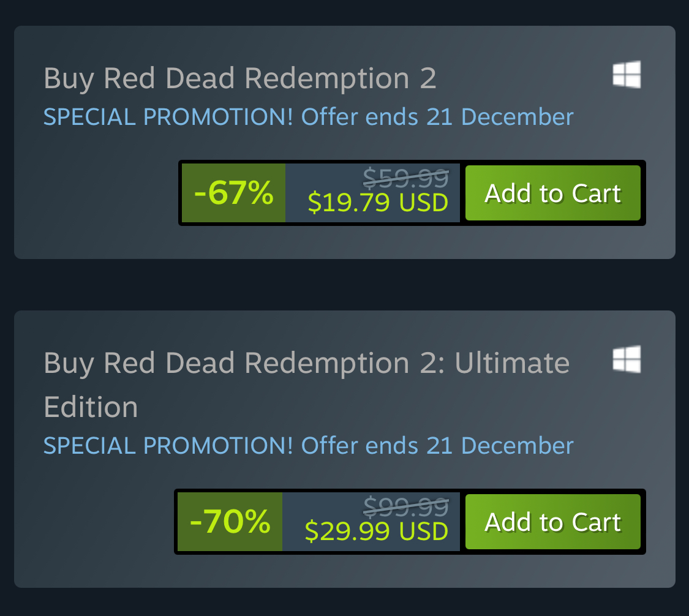Add standard Red Dead Redemption 2 to cart
The image size is (689, 616).
552,193
